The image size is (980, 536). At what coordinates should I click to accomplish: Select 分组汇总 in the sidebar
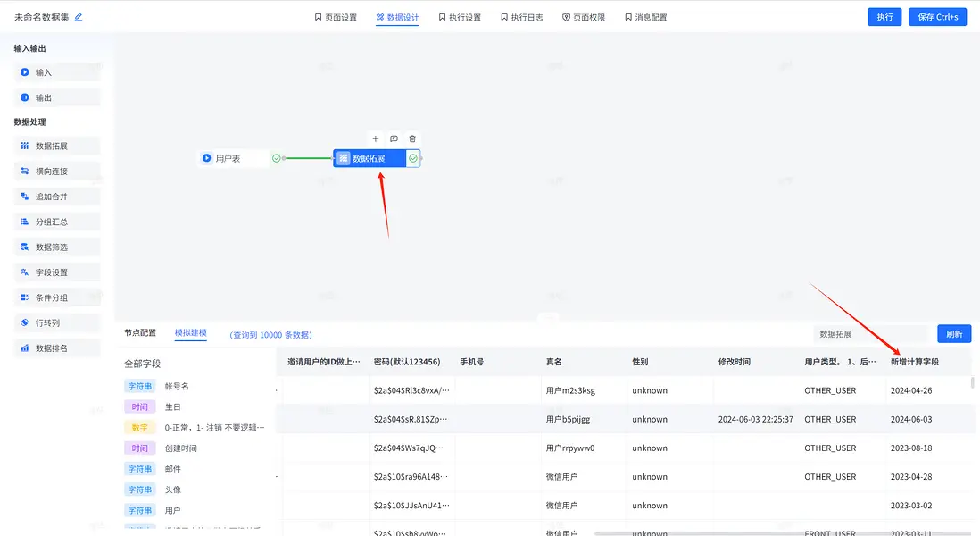tap(57, 222)
